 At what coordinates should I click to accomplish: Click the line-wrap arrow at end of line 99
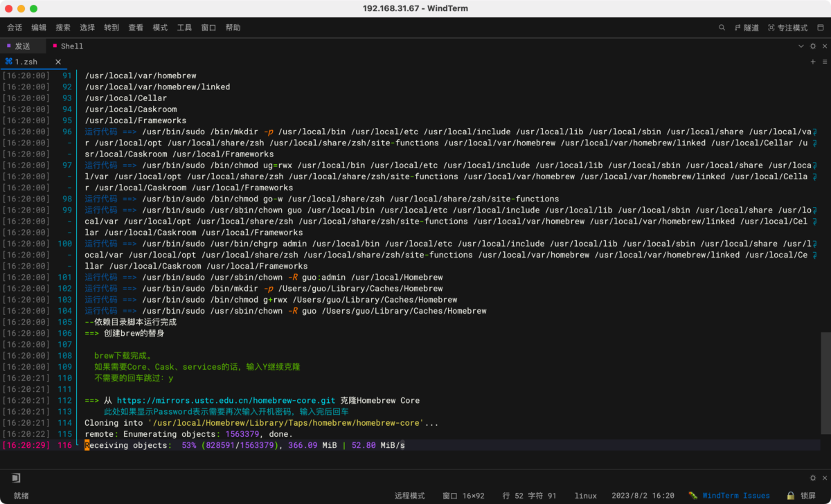pos(814,210)
